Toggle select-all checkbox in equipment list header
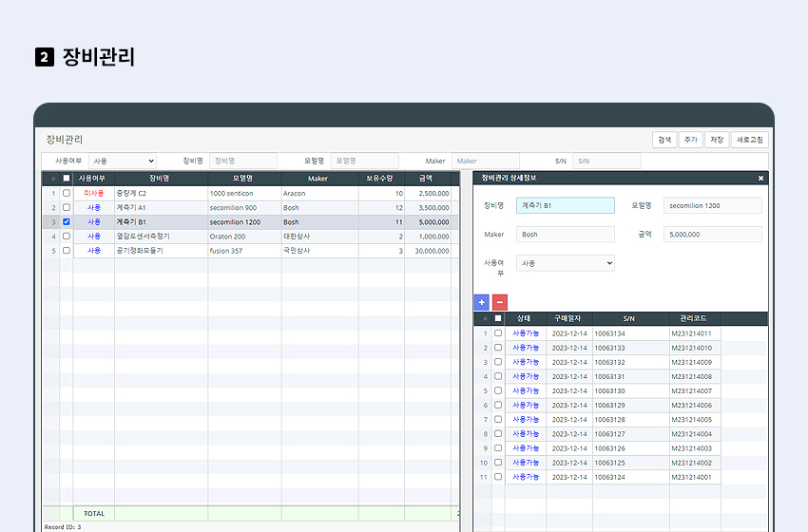Screen dimensions: 808x532 [x=66, y=179]
